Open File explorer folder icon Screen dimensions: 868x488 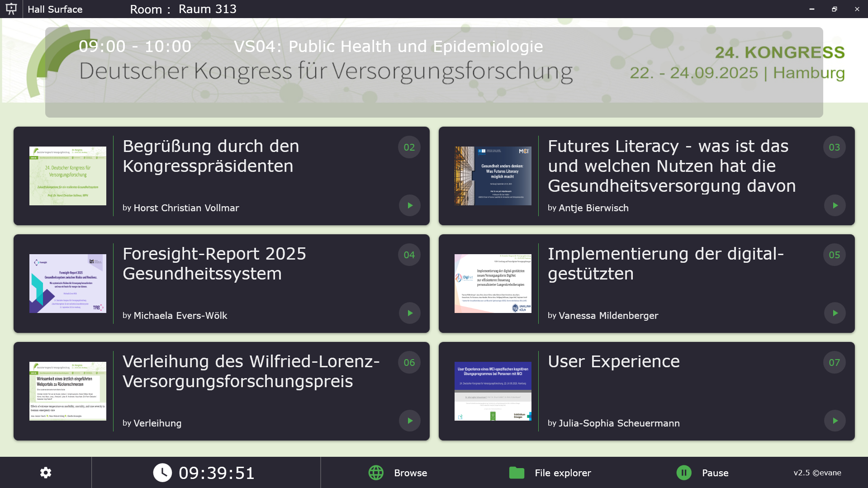517,473
